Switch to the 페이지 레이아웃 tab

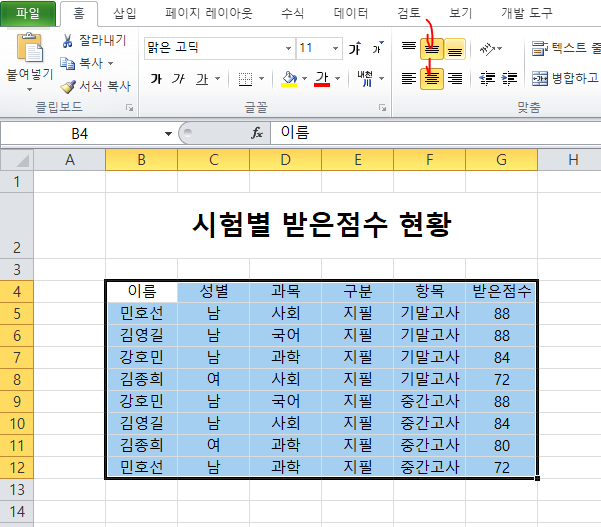pos(209,13)
